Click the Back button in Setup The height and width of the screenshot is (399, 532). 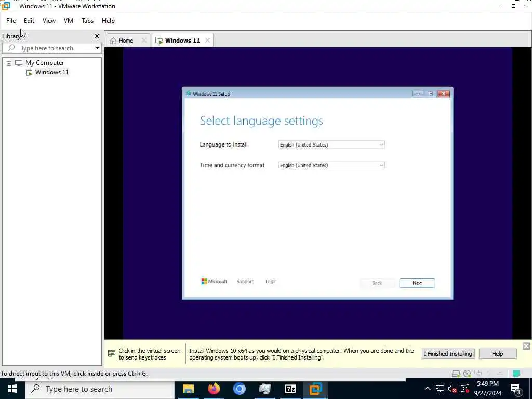tap(377, 283)
